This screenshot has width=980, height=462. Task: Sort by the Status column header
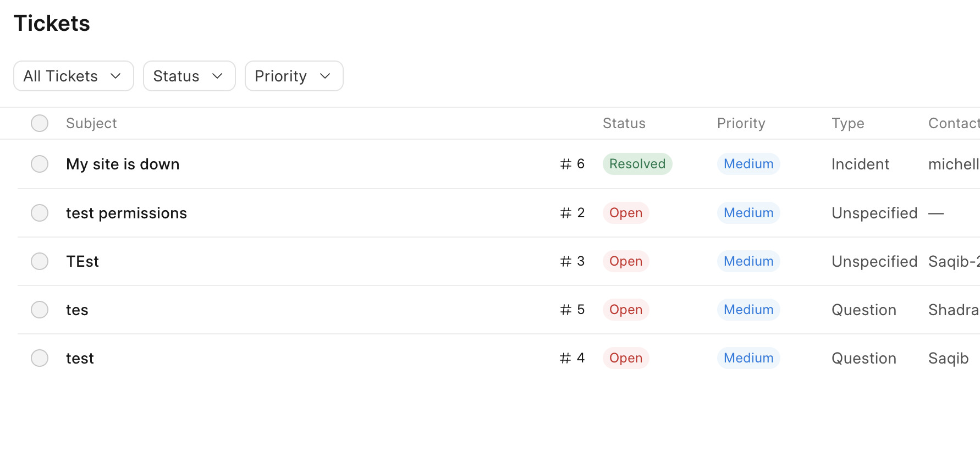pos(624,123)
